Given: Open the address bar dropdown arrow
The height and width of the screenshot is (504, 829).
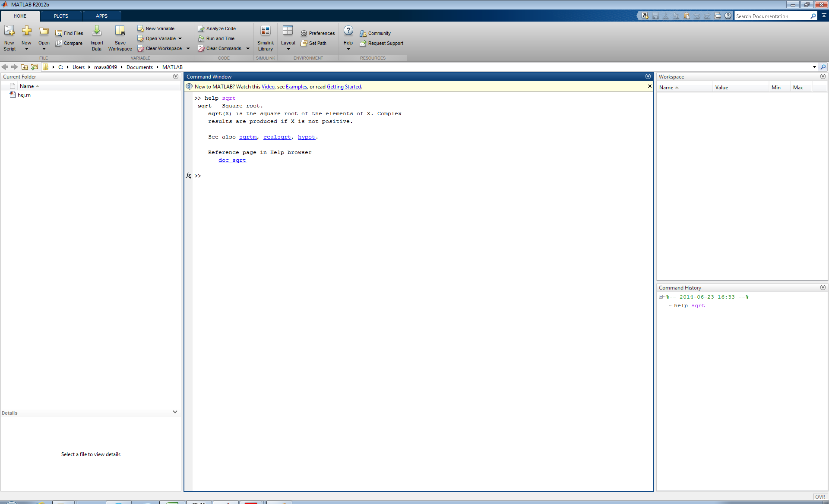Looking at the screenshot, I should (x=814, y=67).
